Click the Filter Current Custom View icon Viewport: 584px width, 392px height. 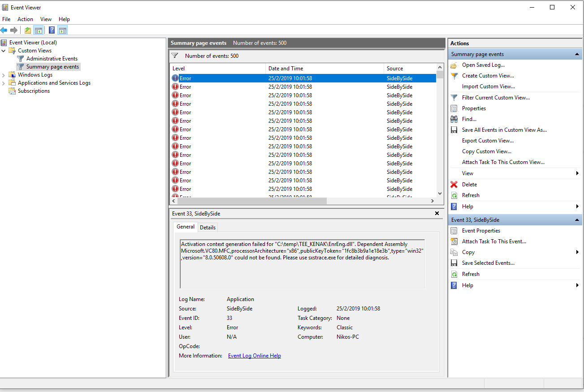tap(453, 97)
